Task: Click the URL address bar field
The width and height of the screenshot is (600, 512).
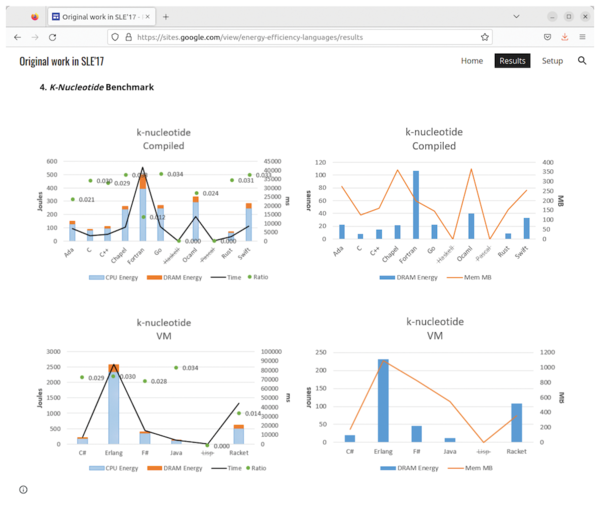Action: click(x=300, y=37)
